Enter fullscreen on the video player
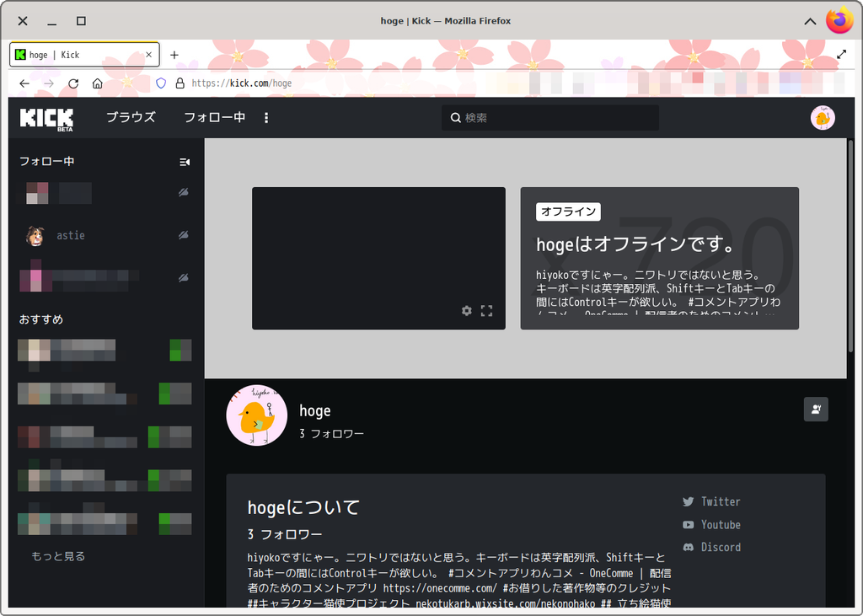863x616 pixels. (486, 311)
